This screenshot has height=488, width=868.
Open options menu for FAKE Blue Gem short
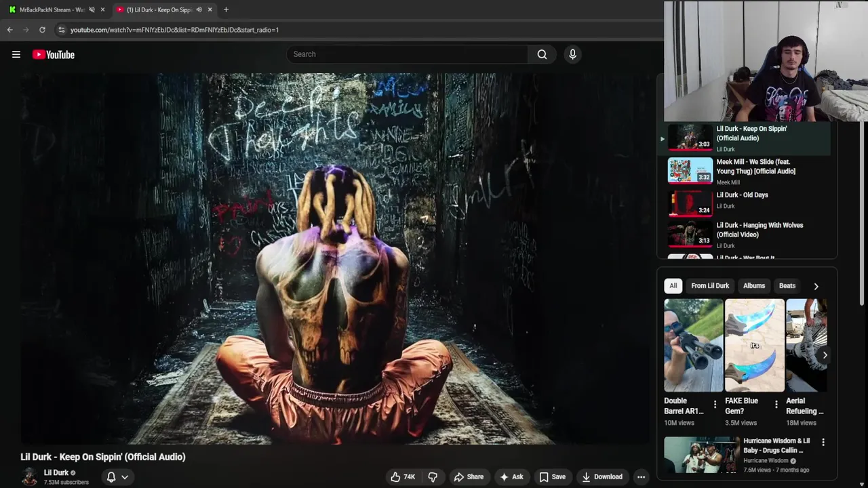[776, 405]
